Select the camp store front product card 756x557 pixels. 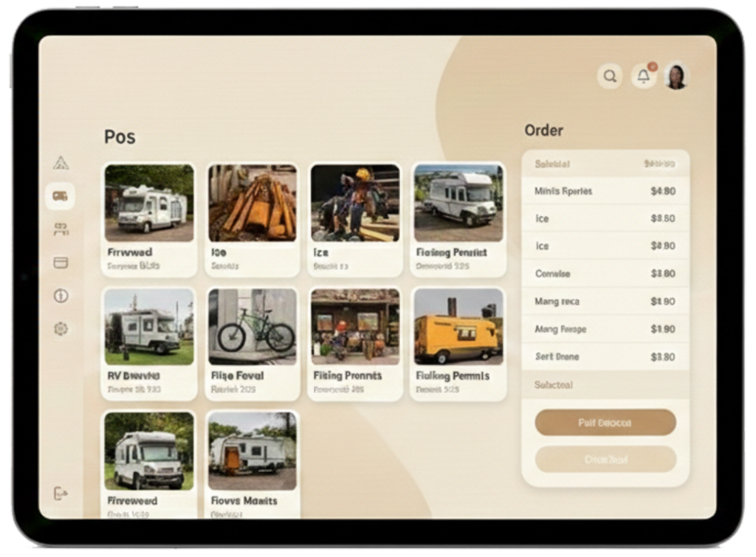click(355, 343)
